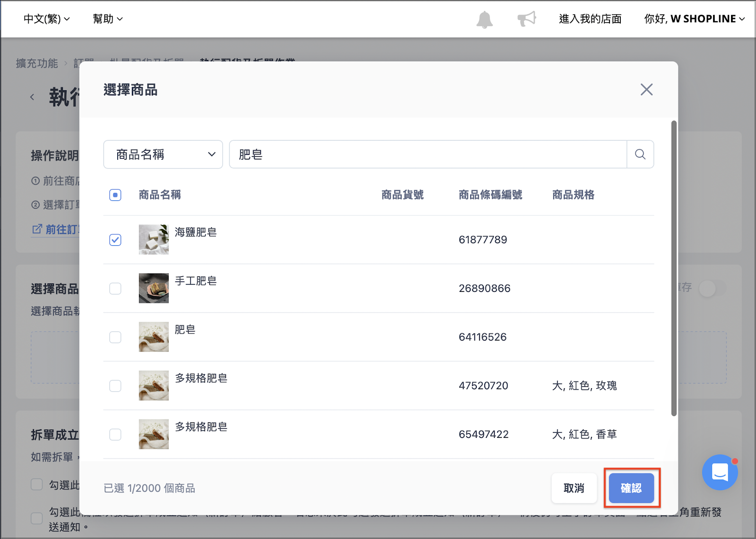
Task: Click the 手工肥皂 product thumbnail
Action: click(x=154, y=288)
